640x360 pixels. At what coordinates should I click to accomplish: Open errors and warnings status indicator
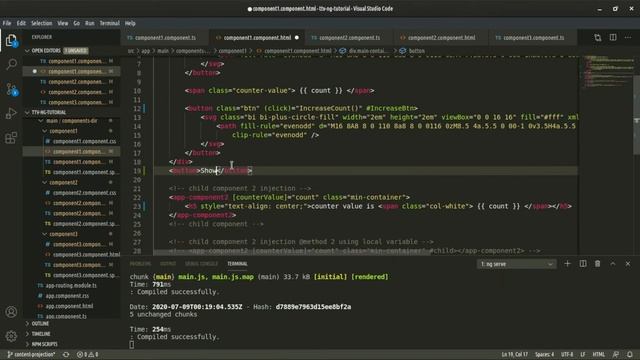point(87,354)
